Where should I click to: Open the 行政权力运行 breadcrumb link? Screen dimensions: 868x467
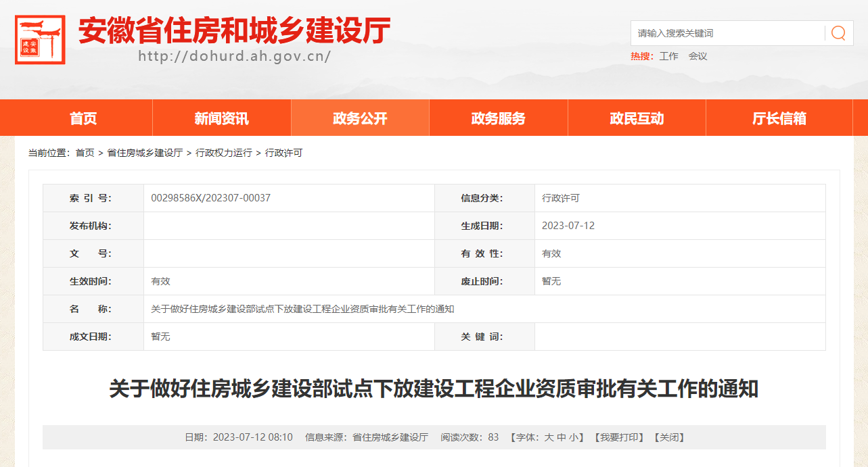(x=223, y=153)
